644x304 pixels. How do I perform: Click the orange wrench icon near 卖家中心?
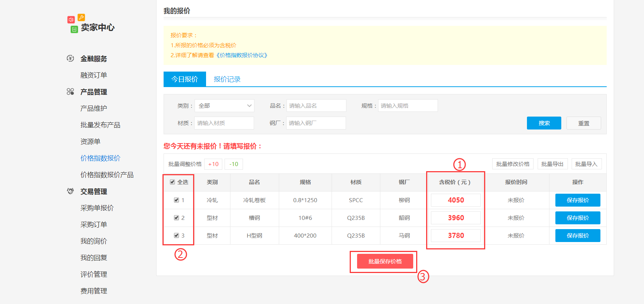click(81, 17)
